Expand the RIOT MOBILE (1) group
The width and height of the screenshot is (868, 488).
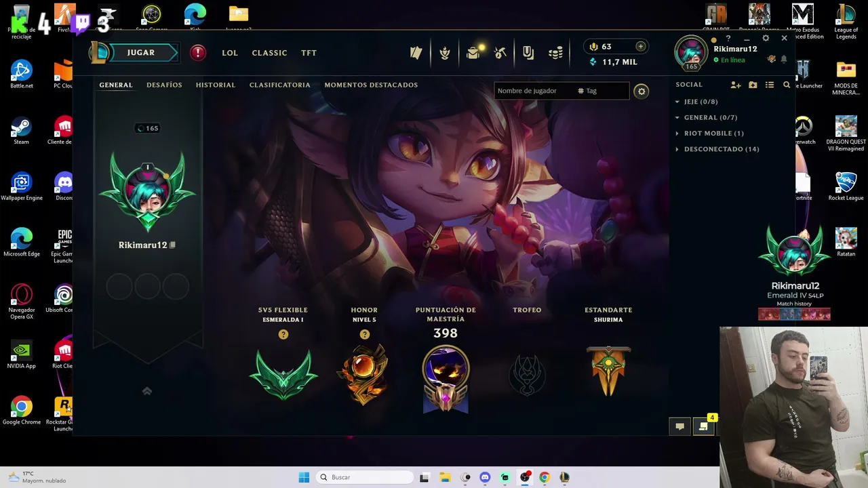[709, 134]
